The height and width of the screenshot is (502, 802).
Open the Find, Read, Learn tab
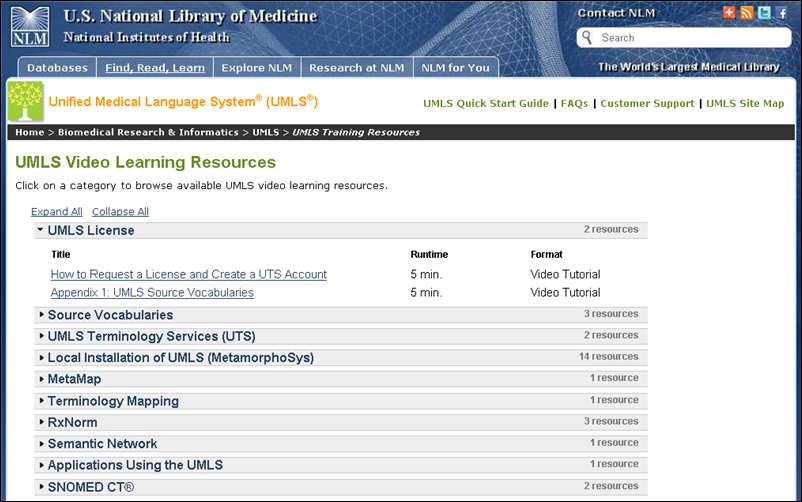[x=155, y=68]
